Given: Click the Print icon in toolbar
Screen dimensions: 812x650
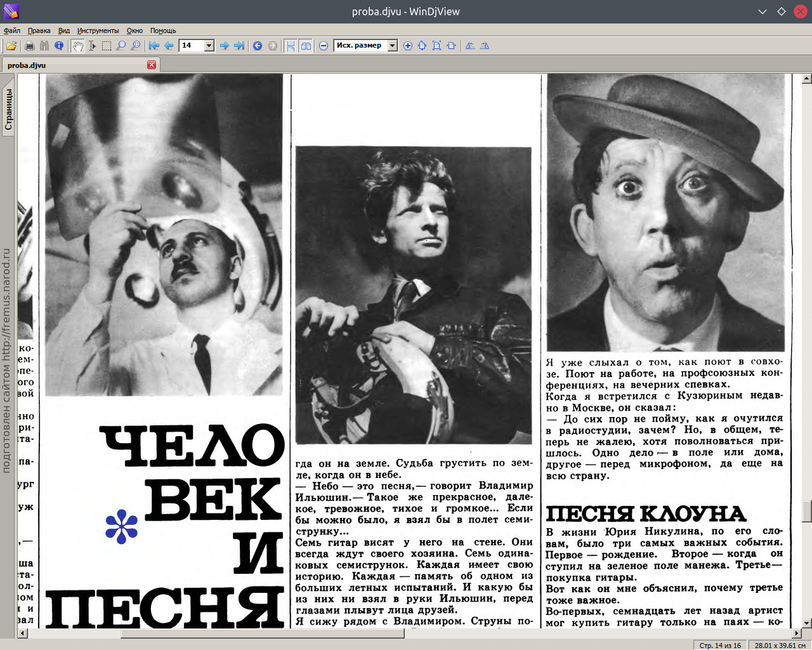Looking at the screenshot, I should point(29,46).
